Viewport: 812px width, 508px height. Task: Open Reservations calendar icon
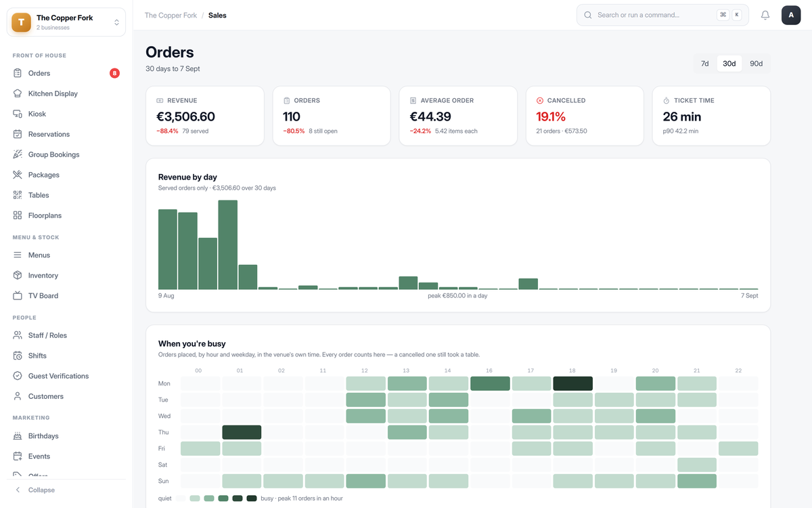pos(18,134)
